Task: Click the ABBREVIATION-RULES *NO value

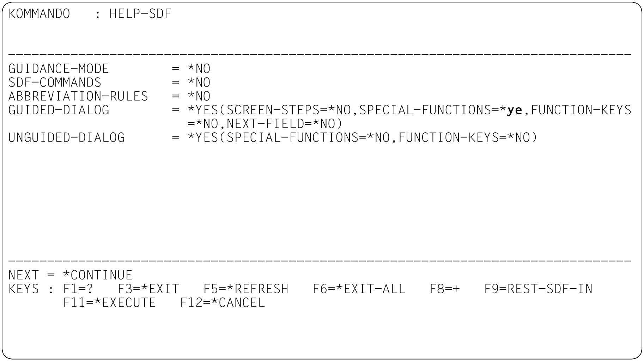Action: point(199,96)
